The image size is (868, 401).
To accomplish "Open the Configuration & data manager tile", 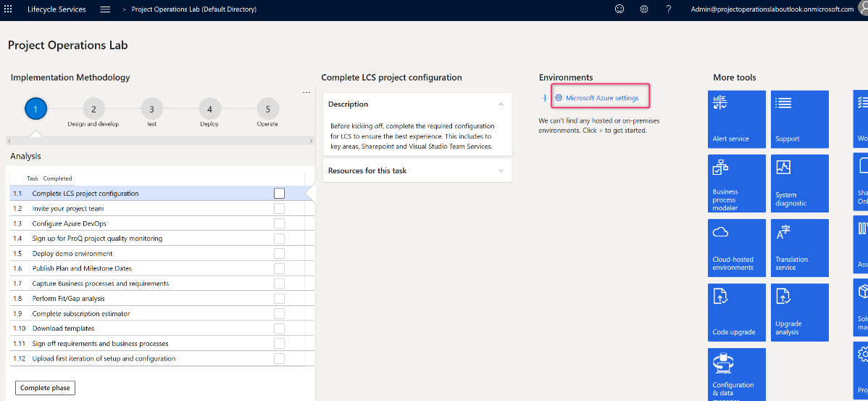I will (x=737, y=374).
